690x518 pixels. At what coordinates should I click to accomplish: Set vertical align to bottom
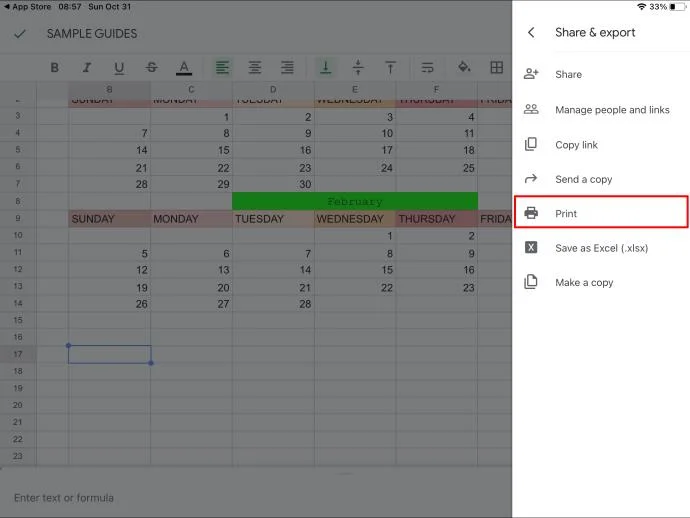point(326,67)
